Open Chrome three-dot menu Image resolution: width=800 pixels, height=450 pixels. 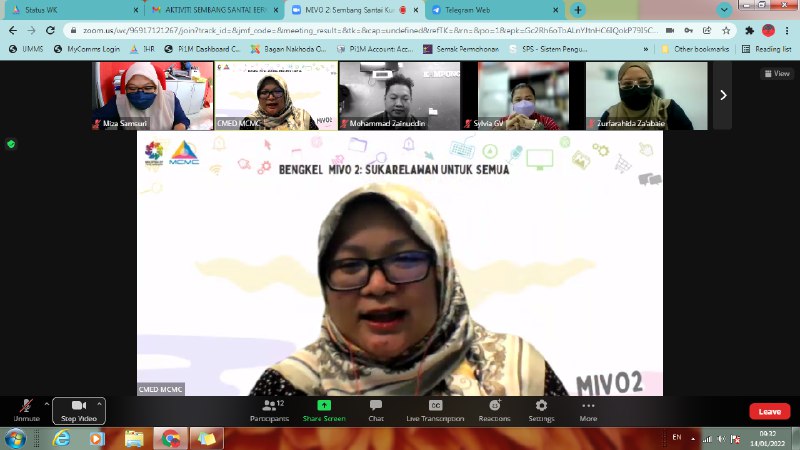[x=787, y=31]
